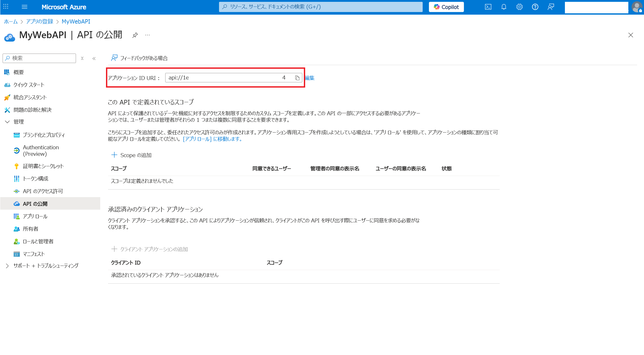Navigate to アプリの登録 breadcrumb
644x355 pixels.
[x=40, y=22]
